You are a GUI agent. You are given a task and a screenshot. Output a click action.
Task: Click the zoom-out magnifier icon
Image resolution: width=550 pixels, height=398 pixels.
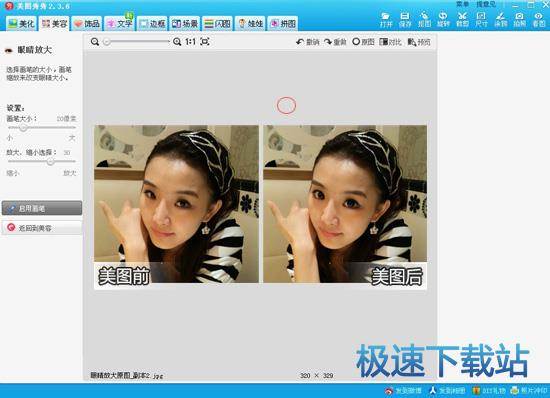click(x=95, y=42)
